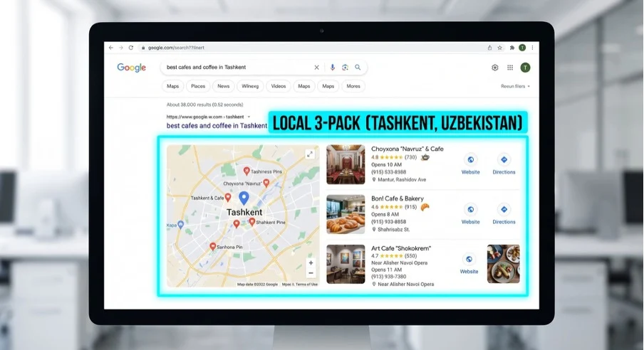Click the Tashkent & Cafe map pin
The image size is (644, 350).
click(228, 197)
